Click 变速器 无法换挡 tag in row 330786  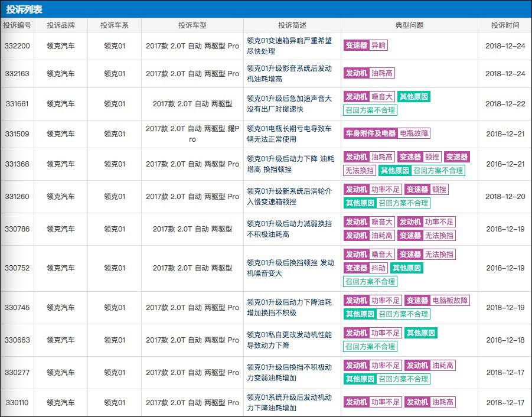coord(426,236)
